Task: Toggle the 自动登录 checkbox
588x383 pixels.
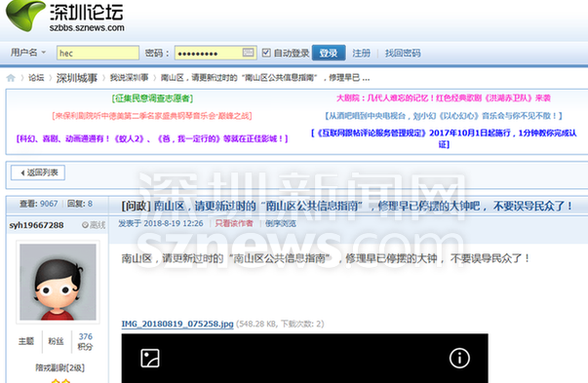Action: click(266, 53)
